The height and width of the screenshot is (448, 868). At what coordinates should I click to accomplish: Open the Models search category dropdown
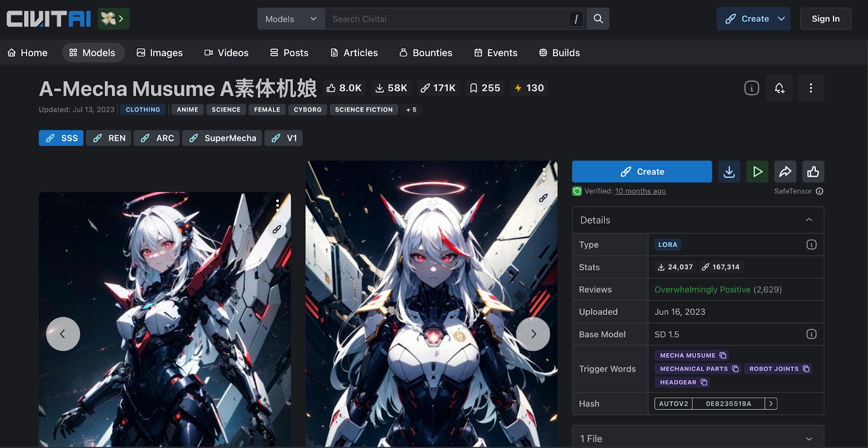(291, 19)
